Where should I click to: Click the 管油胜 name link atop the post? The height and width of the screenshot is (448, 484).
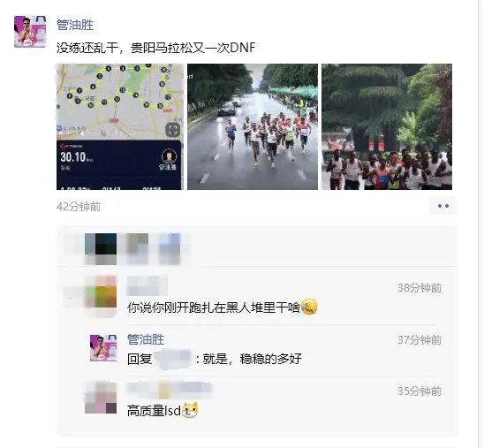point(75,25)
